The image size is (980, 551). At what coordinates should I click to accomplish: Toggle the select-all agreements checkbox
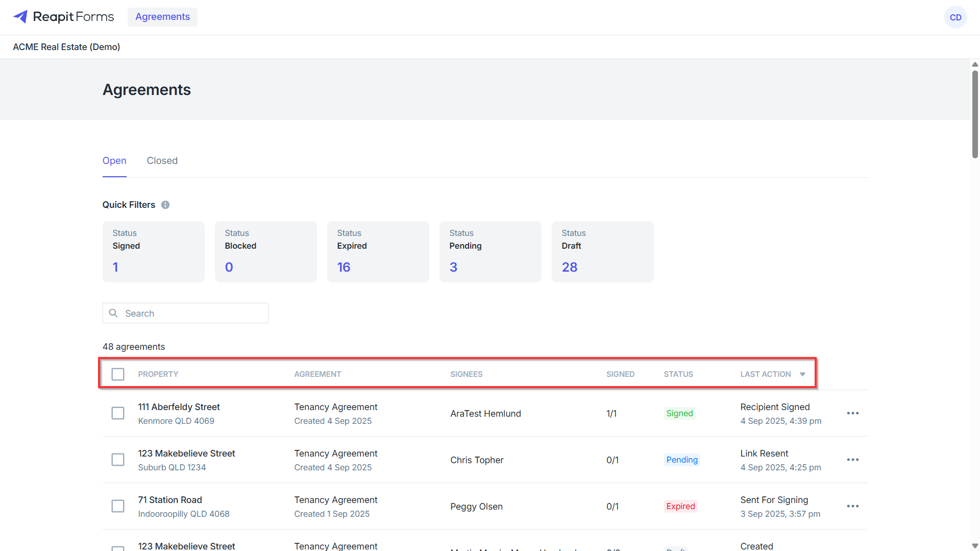[x=118, y=374]
